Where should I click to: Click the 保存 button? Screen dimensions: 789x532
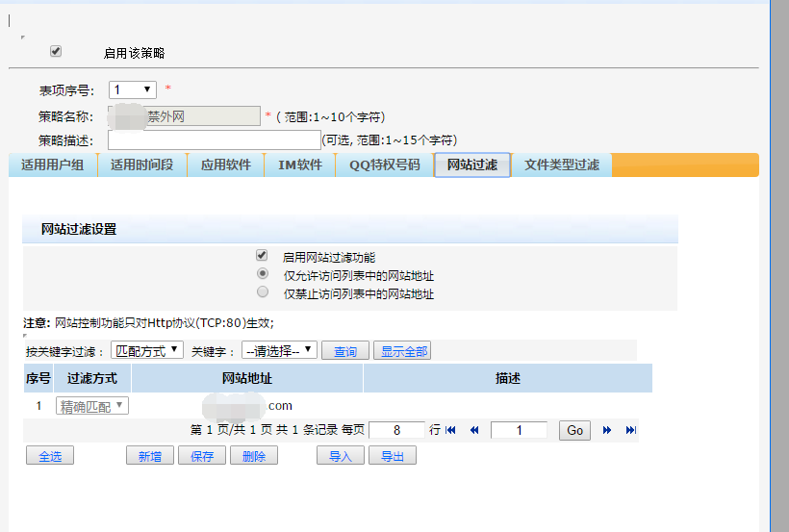click(x=202, y=455)
